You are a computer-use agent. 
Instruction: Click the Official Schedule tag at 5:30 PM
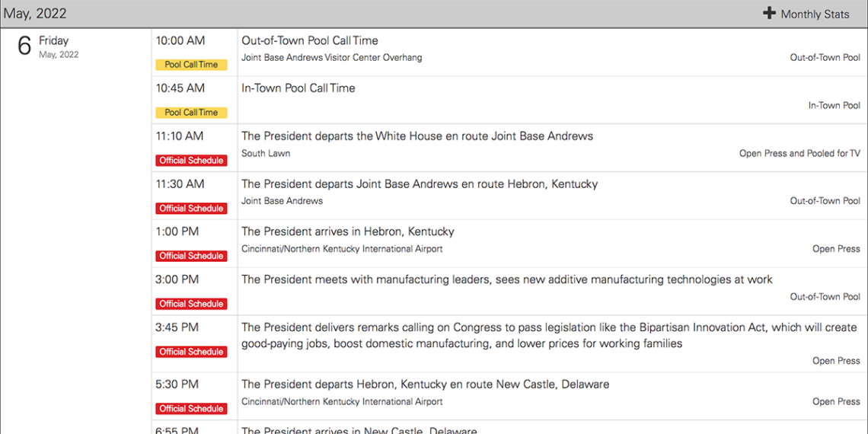pos(192,409)
